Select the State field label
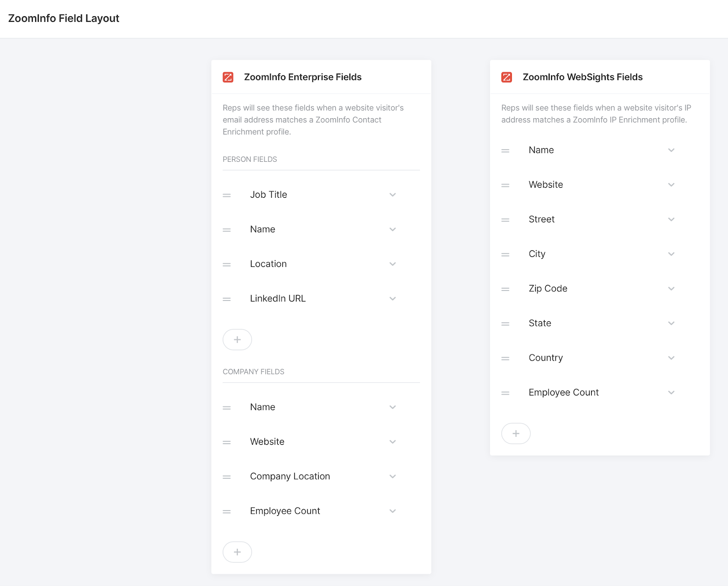The image size is (728, 586). pyautogui.click(x=540, y=323)
